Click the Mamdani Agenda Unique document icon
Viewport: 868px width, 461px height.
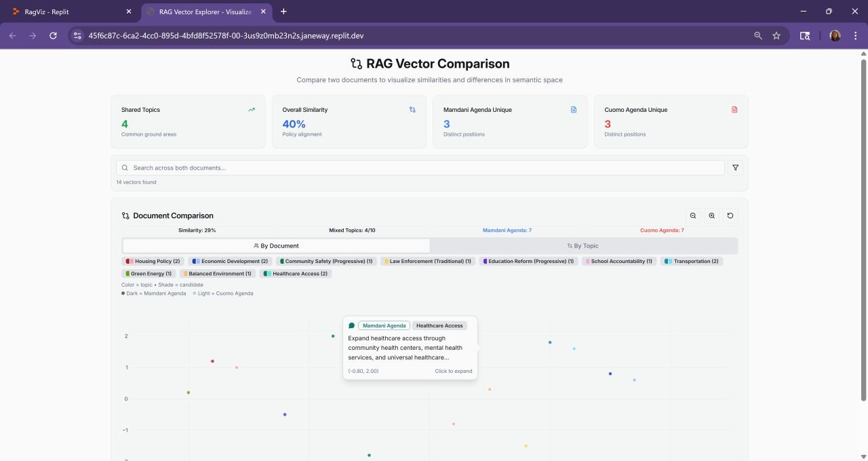tap(574, 109)
